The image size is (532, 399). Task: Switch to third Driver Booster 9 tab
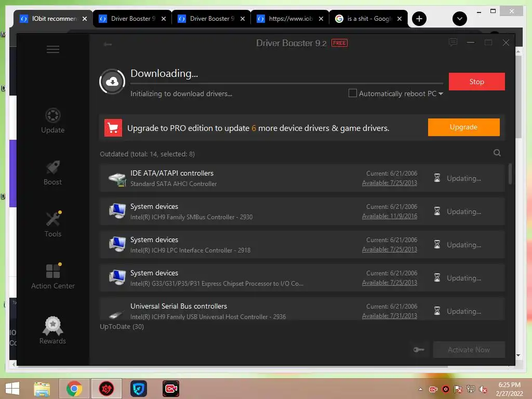[x=212, y=19]
